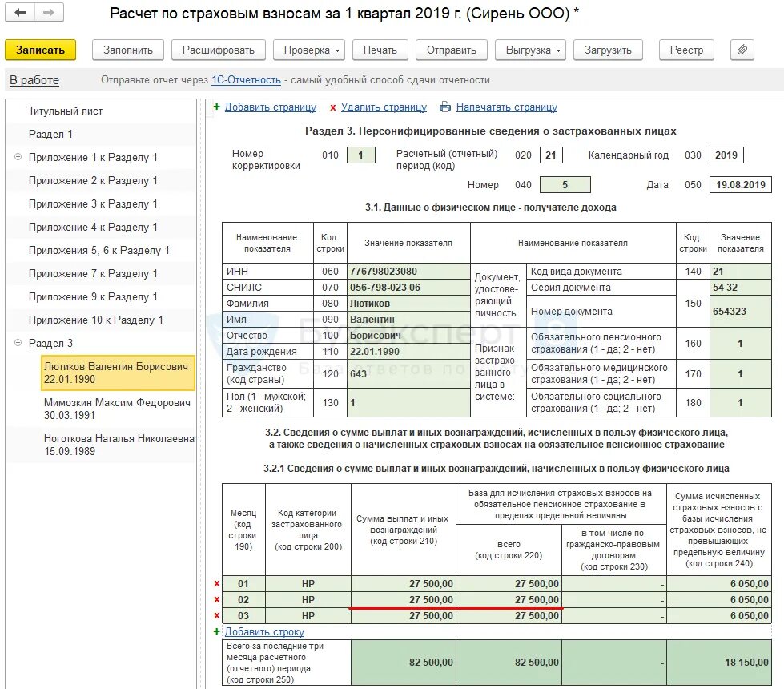
Task: Click the Реестр button
Action: tap(686, 50)
